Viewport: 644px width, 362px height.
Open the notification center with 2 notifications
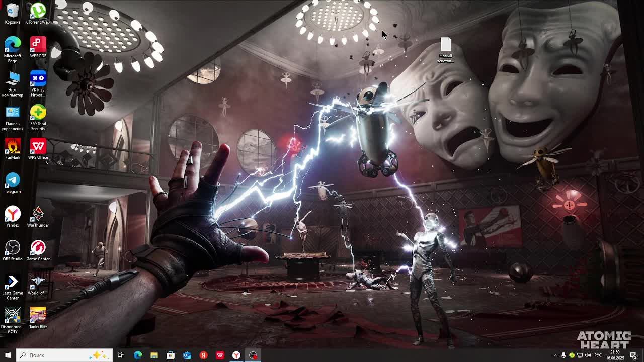click(634, 355)
